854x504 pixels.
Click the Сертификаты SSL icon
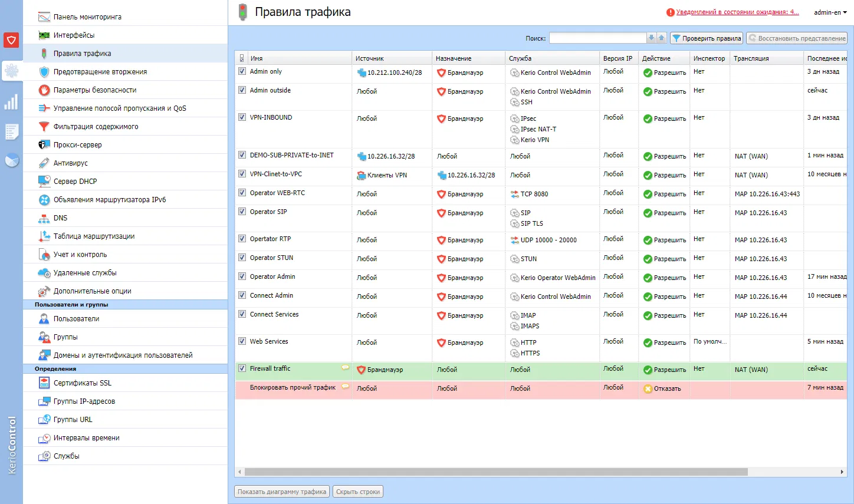[44, 383]
